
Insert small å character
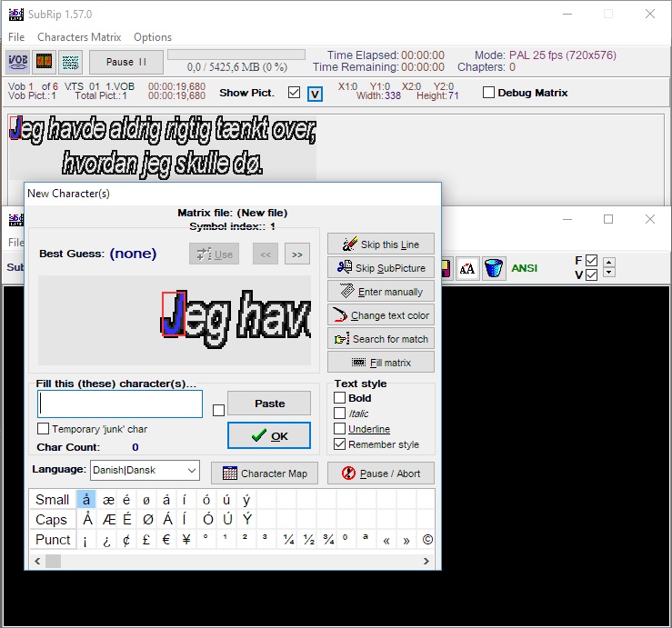86,500
